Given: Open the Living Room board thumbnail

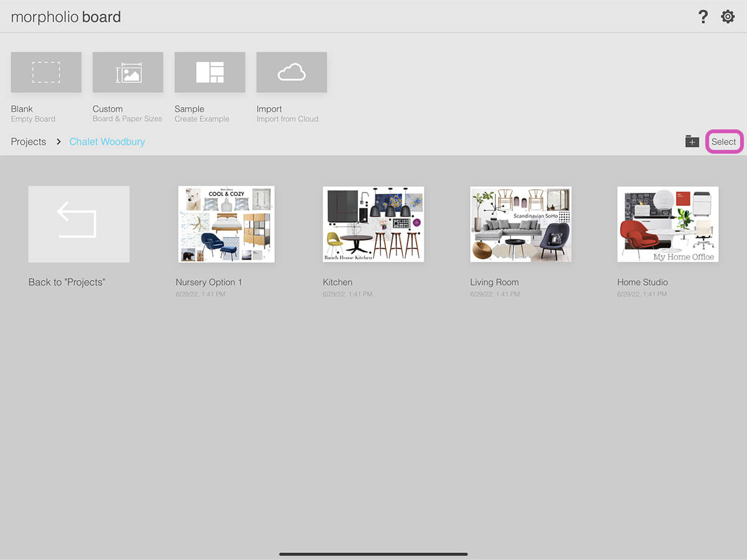Looking at the screenshot, I should point(520,224).
